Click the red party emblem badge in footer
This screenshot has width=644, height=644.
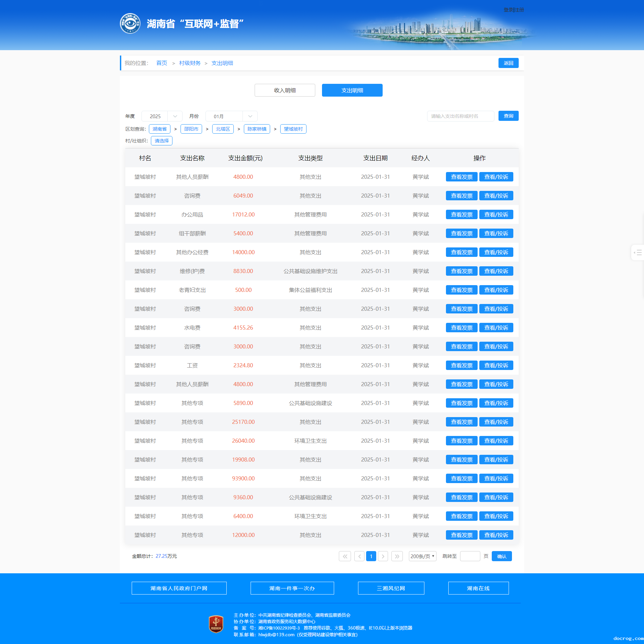coord(216,624)
